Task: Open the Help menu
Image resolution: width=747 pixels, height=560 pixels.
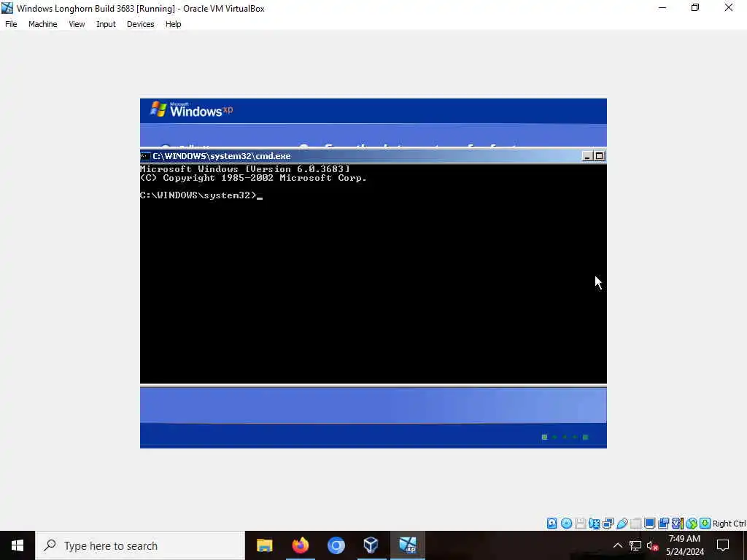Action: pyautogui.click(x=173, y=24)
